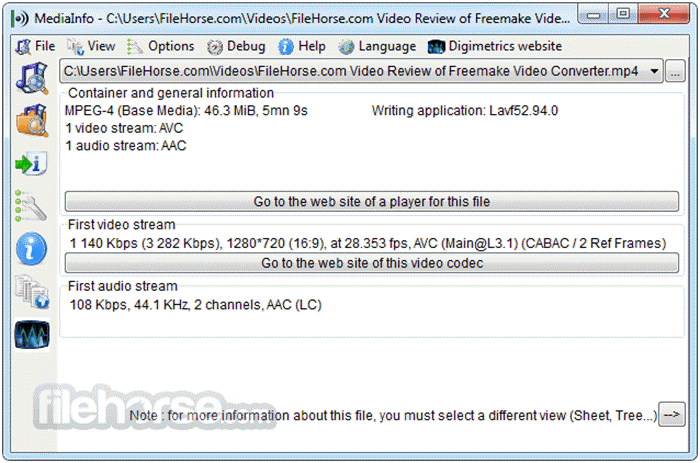Click the open folder sidebar icon

click(32, 120)
